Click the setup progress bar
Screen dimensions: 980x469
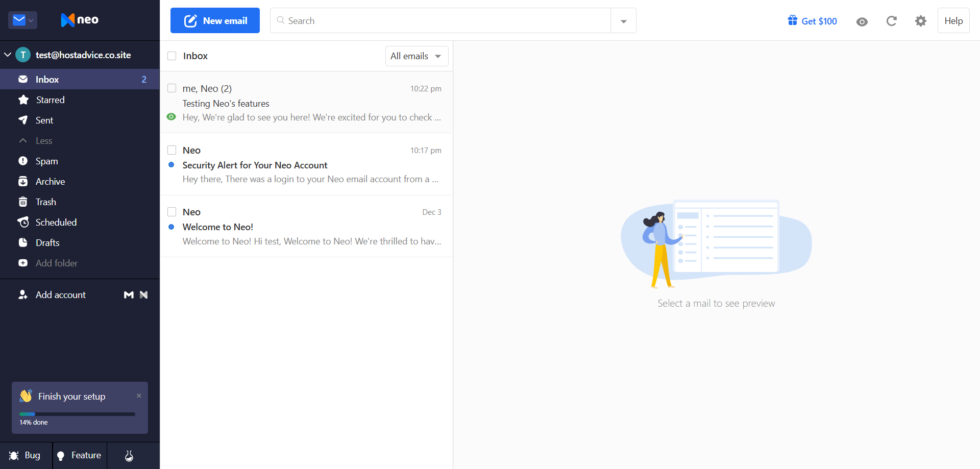tap(77, 414)
